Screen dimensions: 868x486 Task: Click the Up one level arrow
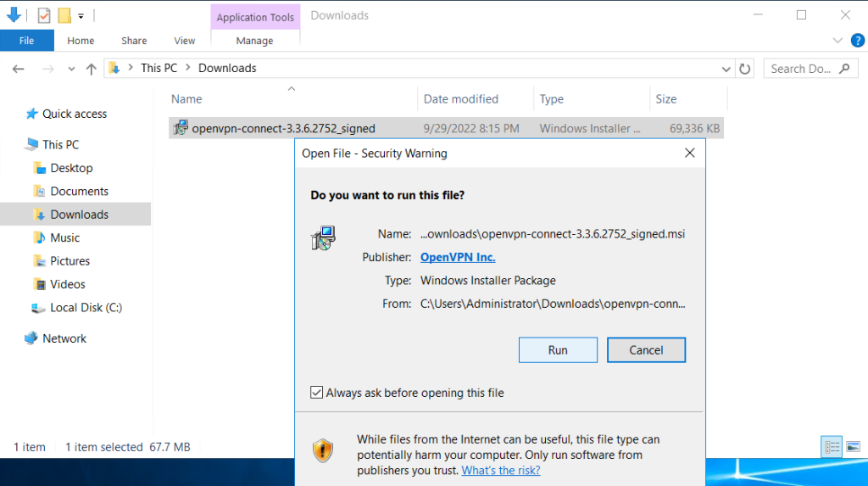[x=92, y=69]
